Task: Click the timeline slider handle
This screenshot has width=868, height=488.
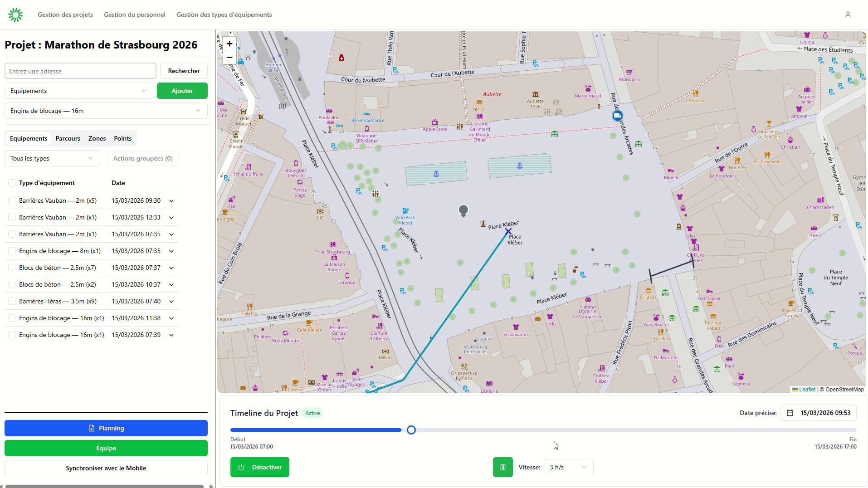Action: pos(411,430)
